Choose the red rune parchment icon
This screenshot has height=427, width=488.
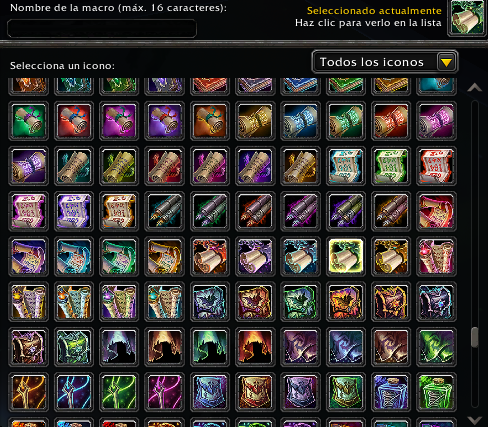point(436,166)
